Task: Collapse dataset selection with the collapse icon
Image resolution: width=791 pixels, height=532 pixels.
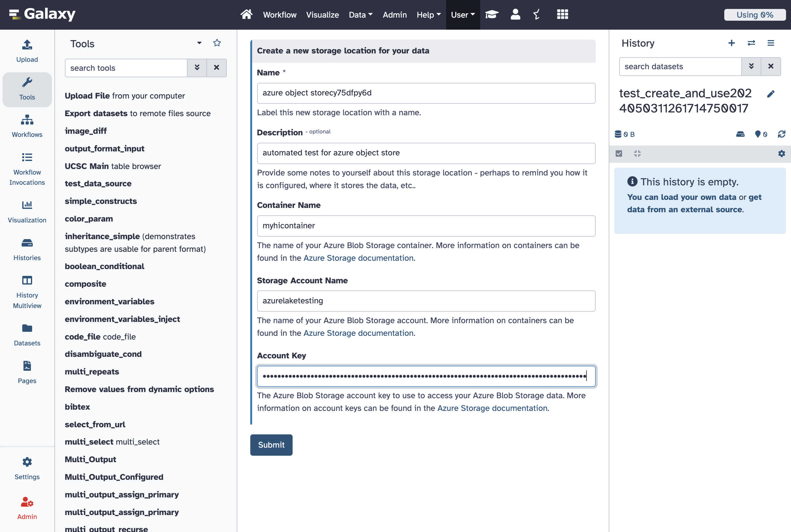Action: tap(637, 153)
